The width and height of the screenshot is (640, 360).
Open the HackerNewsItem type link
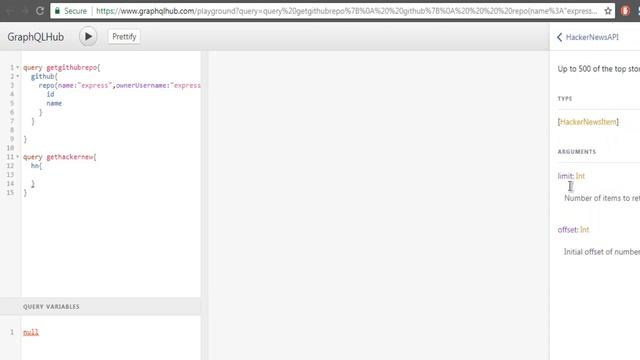tap(588, 122)
